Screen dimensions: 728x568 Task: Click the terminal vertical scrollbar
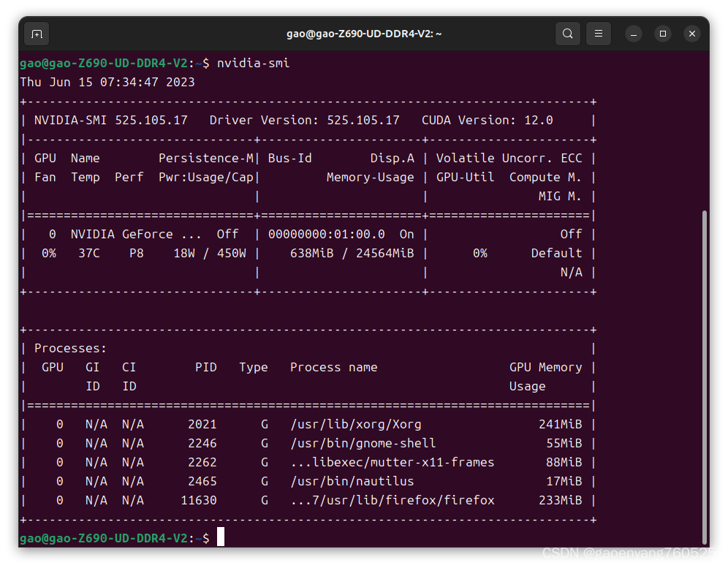click(x=705, y=379)
